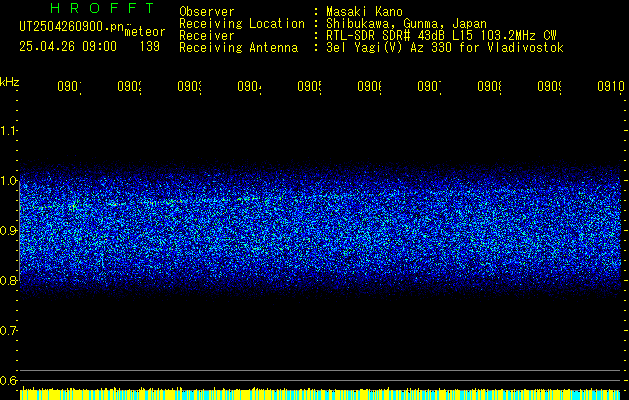The height and width of the screenshot is (400, 629).
Task: Click the 1.0 kHz frequency axis label
Action: [x=8, y=181]
